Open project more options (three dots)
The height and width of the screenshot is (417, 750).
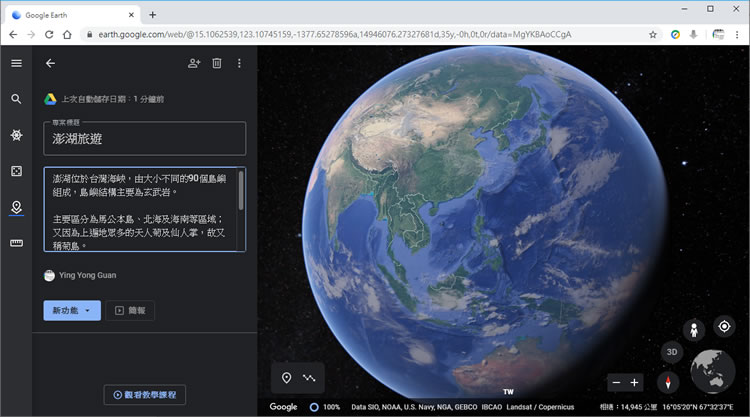239,63
